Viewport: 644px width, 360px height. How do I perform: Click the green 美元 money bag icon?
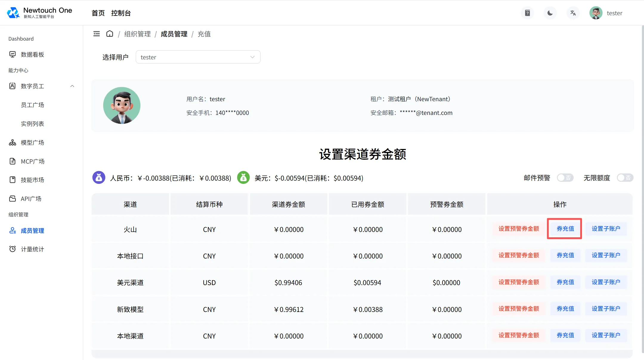(x=243, y=178)
